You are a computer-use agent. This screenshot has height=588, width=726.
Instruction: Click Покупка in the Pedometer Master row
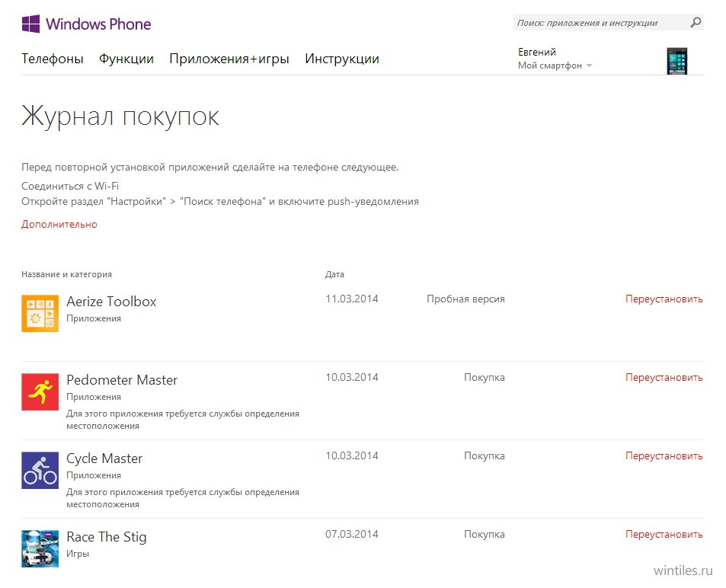point(485,377)
